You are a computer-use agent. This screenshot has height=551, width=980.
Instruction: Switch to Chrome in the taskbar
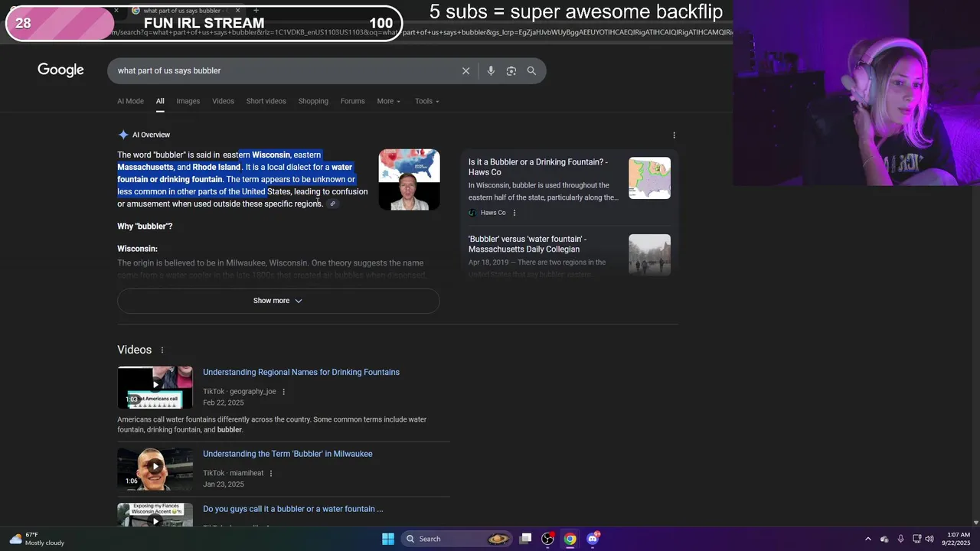click(570, 539)
